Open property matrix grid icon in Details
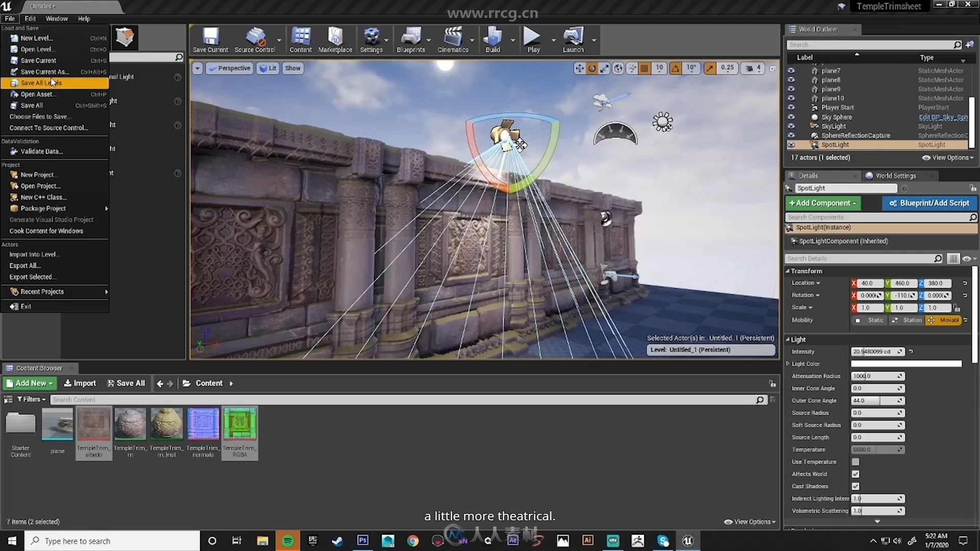The height and width of the screenshot is (551, 980). point(952,259)
